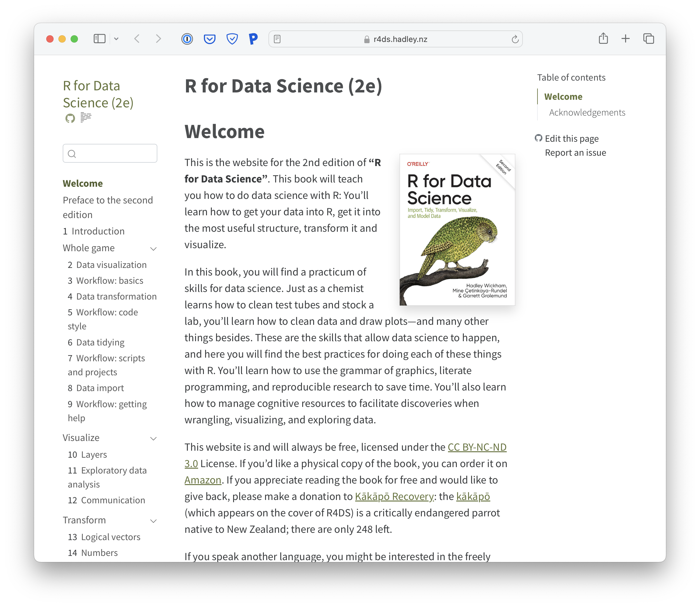Viewport: 700px width, 607px height.
Task: Reload the page with the refresh icon
Action: point(515,39)
